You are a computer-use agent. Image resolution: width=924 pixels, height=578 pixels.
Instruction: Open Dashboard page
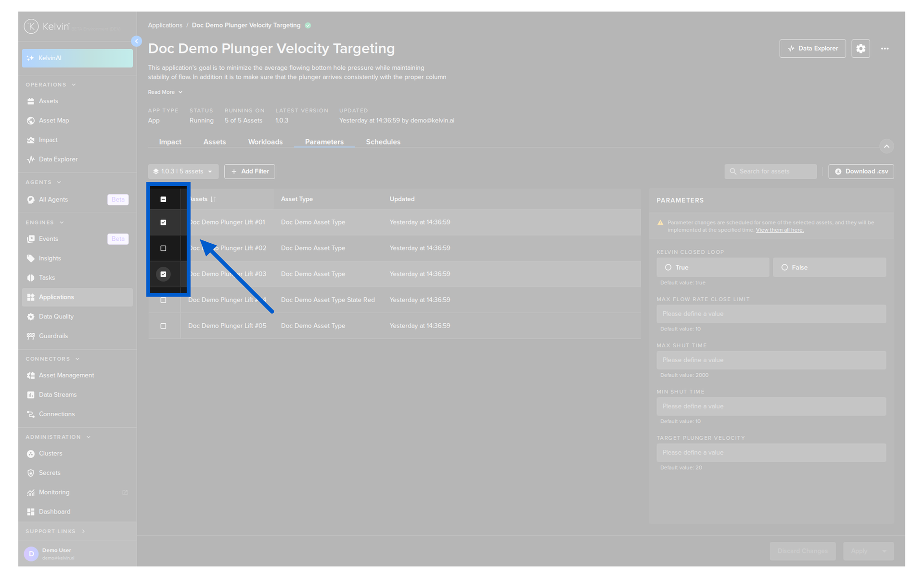pos(54,512)
